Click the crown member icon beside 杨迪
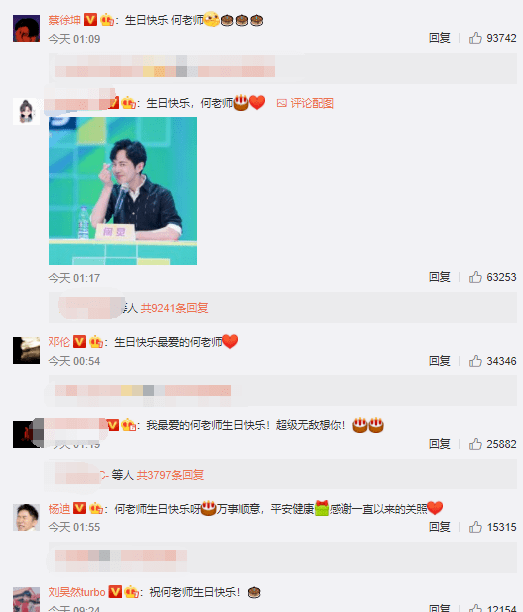This screenshot has width=523, height=612. [x=96, y=509]
